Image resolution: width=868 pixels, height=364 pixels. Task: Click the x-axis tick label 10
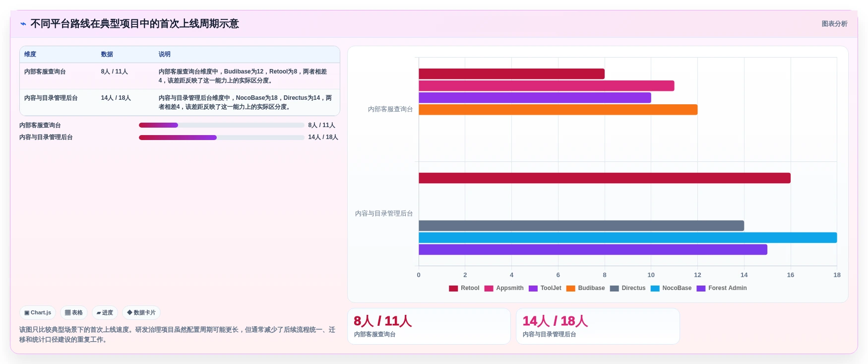click(x=651, y=275)
